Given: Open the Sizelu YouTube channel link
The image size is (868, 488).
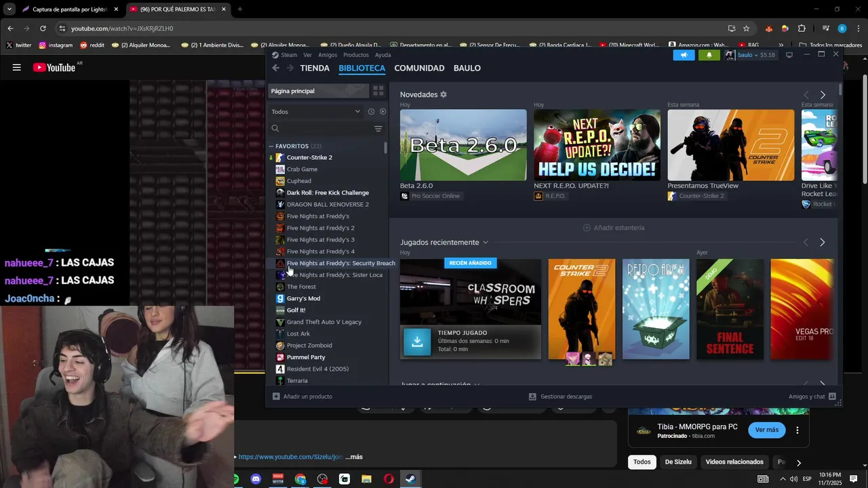Looking at the screenshot, I should 290,457.
